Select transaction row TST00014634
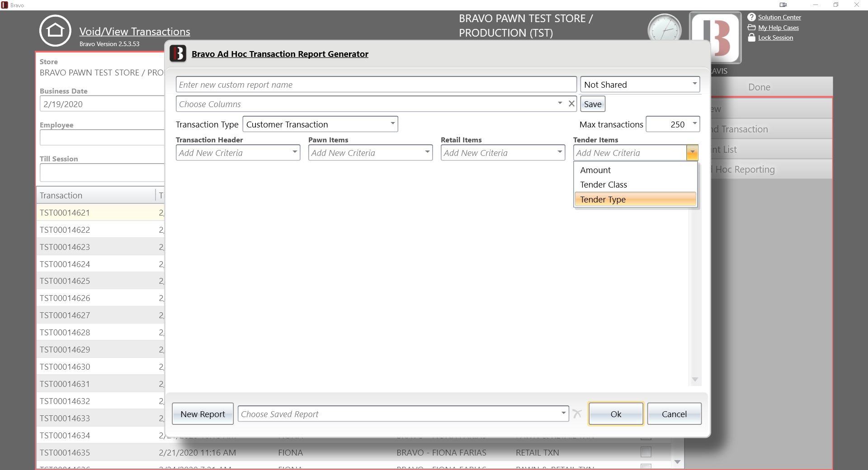 point(101,435)
